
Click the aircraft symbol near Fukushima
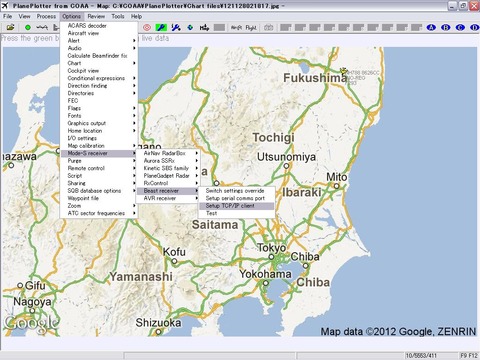344,71
